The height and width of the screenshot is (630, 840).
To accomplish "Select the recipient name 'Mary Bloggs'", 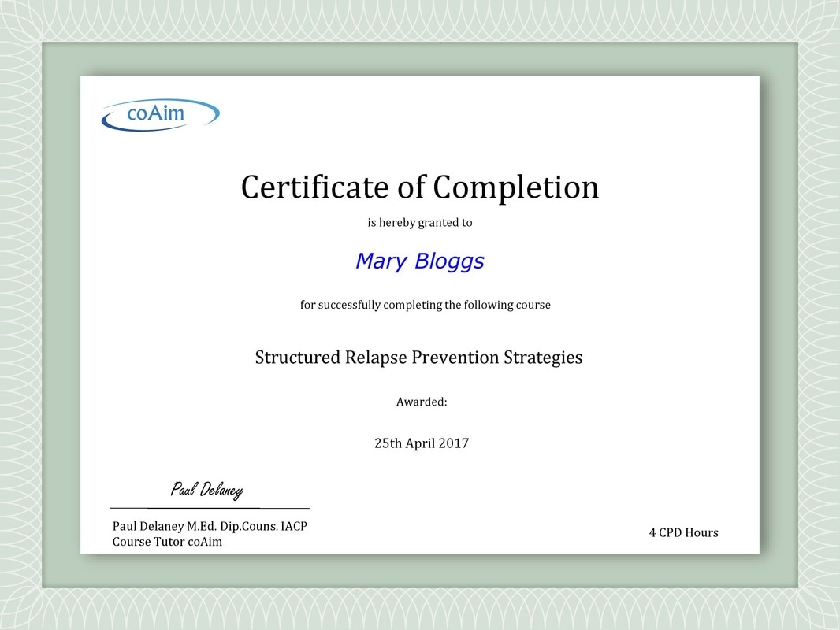I will tap(420, 261).
